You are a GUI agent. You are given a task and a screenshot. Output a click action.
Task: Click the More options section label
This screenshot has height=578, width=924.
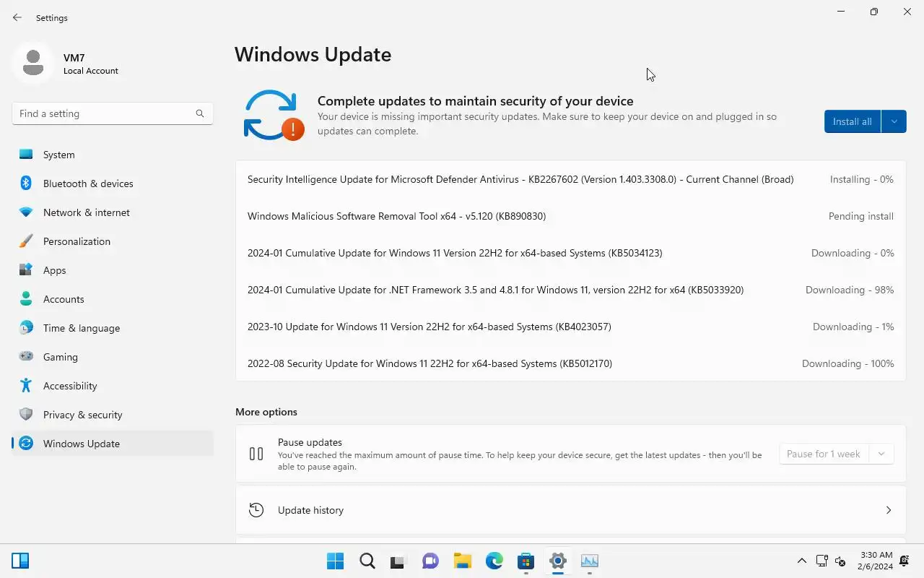point(266,412)
